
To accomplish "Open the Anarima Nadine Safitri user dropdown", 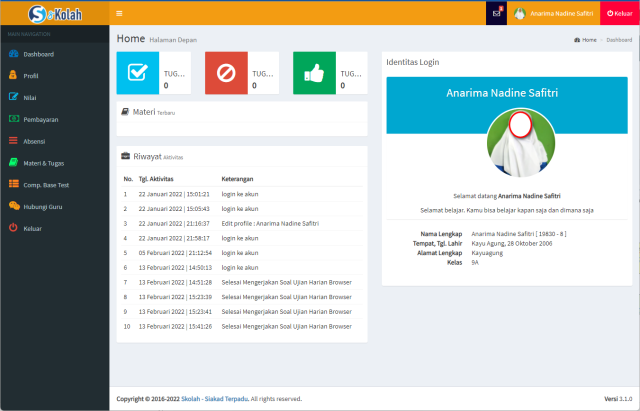I will [x=550, y=14].
